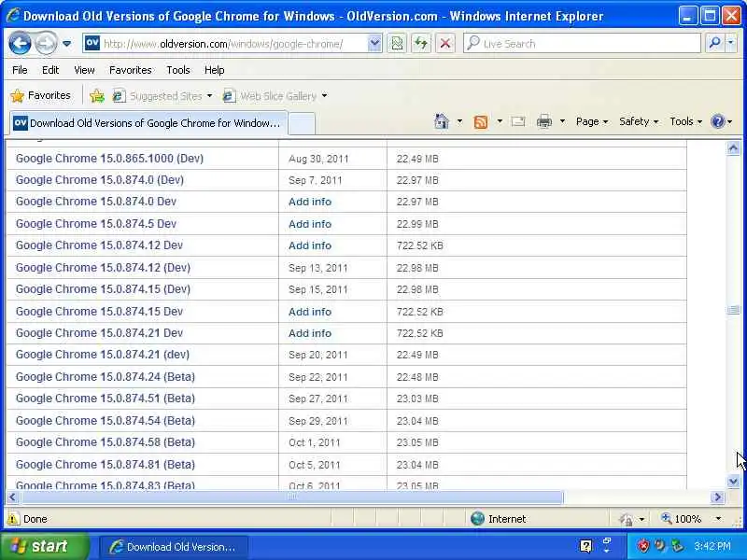Click the Protected Mode security icon in status bar
The image size is (747, 560).
pyautogui.click(x=627, y=519)
